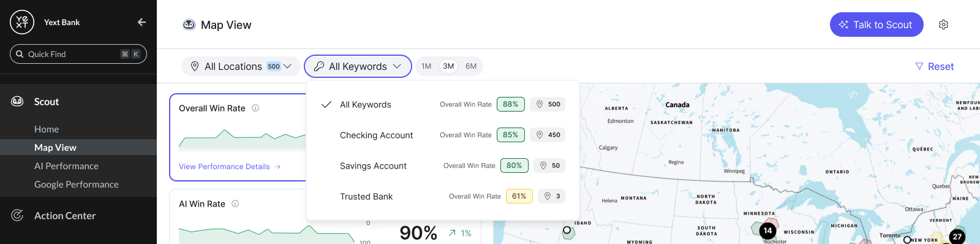Select 6M time range

(x=471, y=66)
